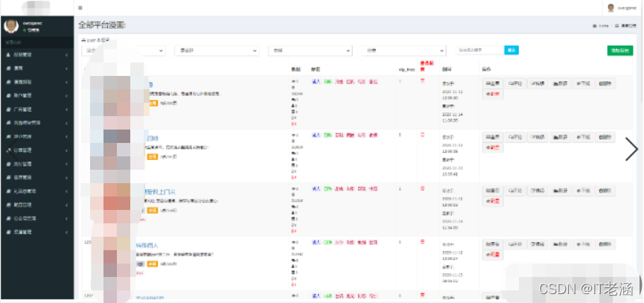Open the 分类 category filter dropdown
The height and width of the screenshot is (303, 644).
pyautogui.click(x=404, y=51)
